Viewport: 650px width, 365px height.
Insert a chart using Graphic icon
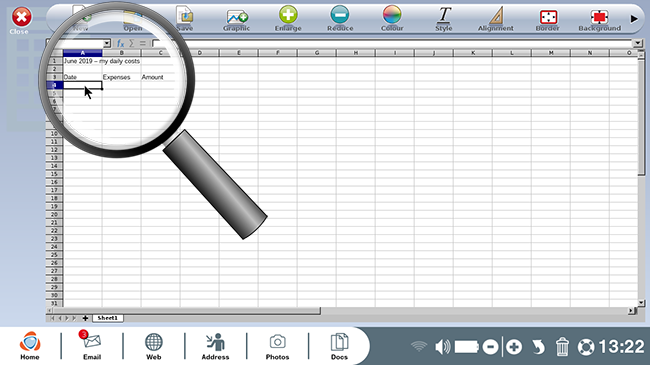click(236, 20)
